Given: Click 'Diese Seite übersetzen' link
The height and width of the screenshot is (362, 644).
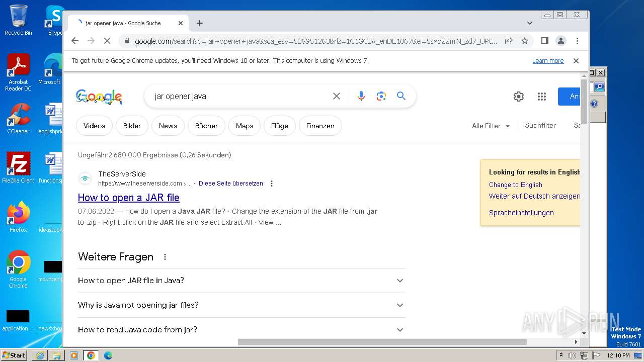Looking at the screenshot, I should [231, 184].
